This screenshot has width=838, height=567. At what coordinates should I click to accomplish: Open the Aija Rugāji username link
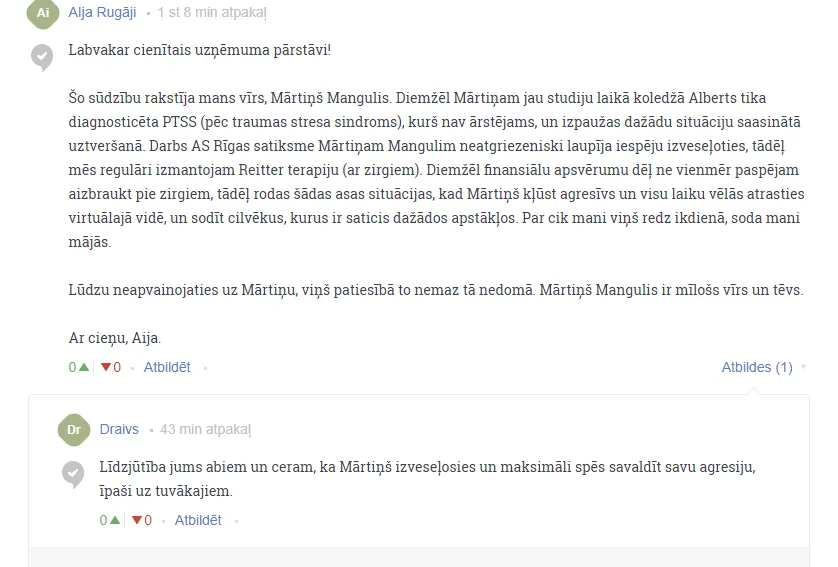click(102, 12)
